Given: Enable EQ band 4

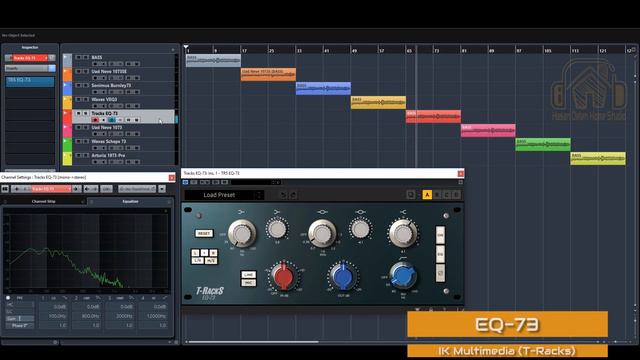Looking at the screenshot, I should [142, 298].
